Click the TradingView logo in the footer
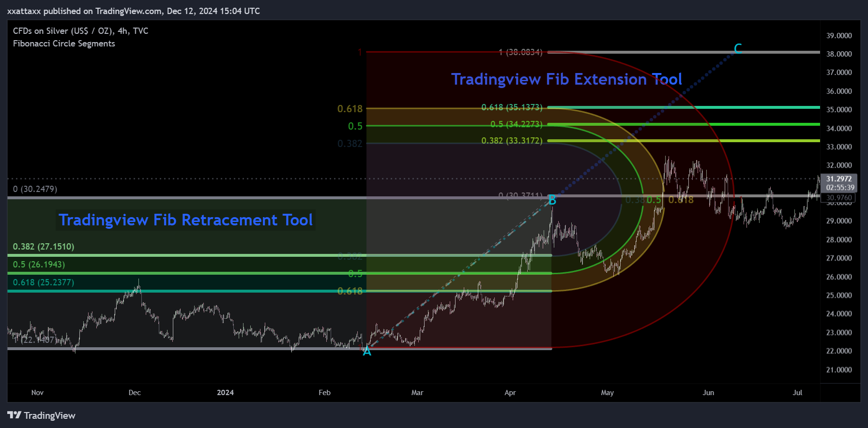The image size is (868, 428). [x=41, y=415]
